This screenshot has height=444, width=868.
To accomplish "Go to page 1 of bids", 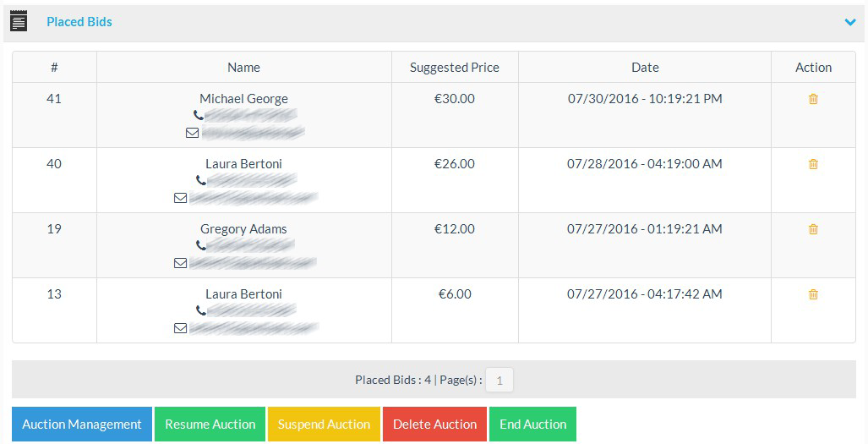I will (x=499, y=381).
